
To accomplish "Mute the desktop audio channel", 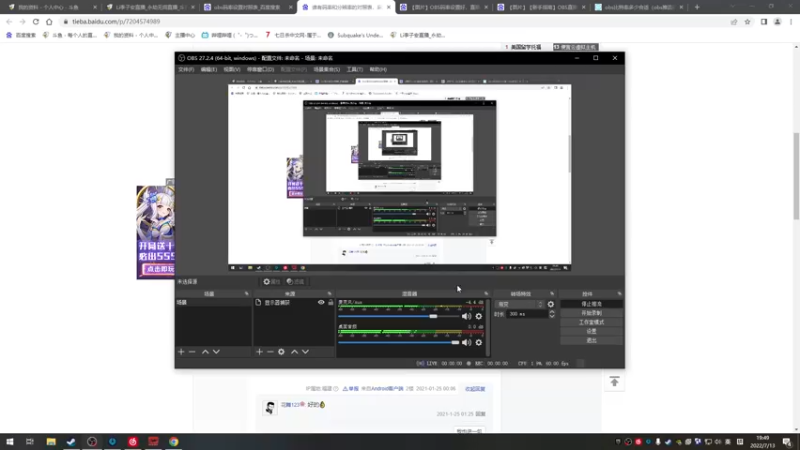I will 466,342.
